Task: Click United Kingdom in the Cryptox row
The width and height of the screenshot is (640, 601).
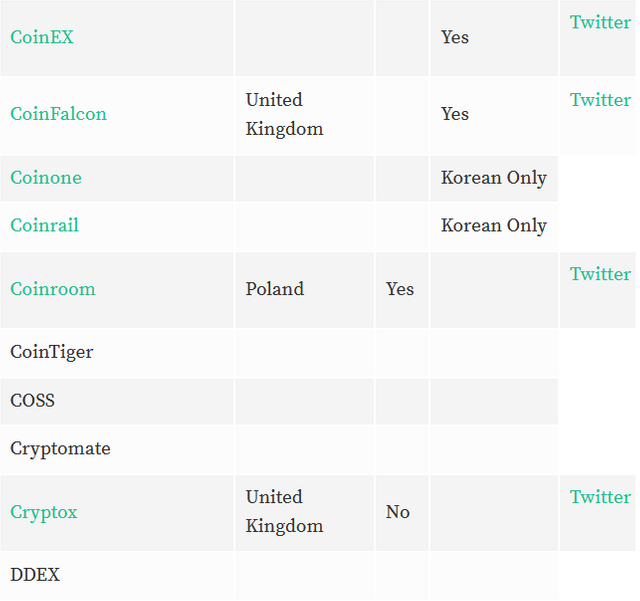Action: (284, 512)
